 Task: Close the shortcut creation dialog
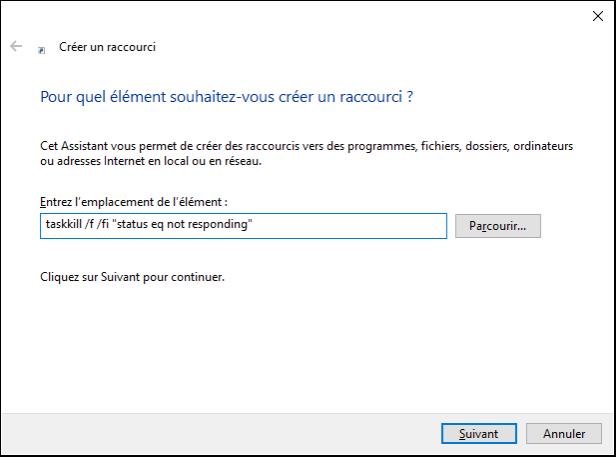tap(597, 16)
